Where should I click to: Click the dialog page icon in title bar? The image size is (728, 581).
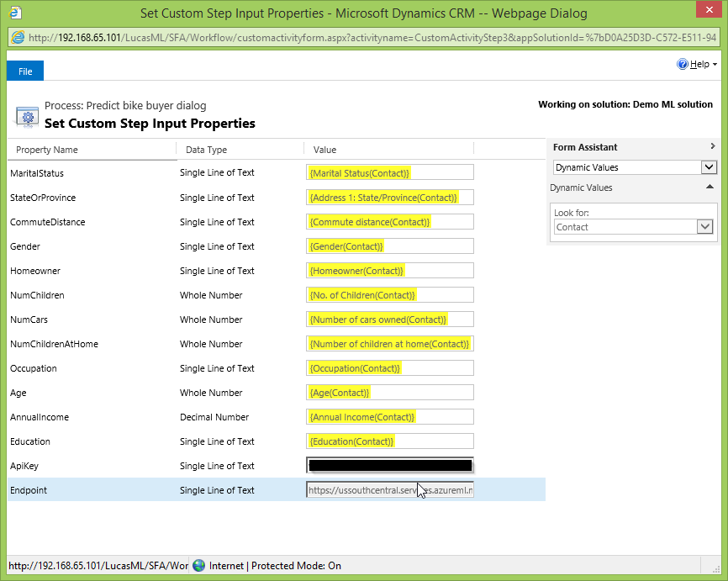(15, 13)
